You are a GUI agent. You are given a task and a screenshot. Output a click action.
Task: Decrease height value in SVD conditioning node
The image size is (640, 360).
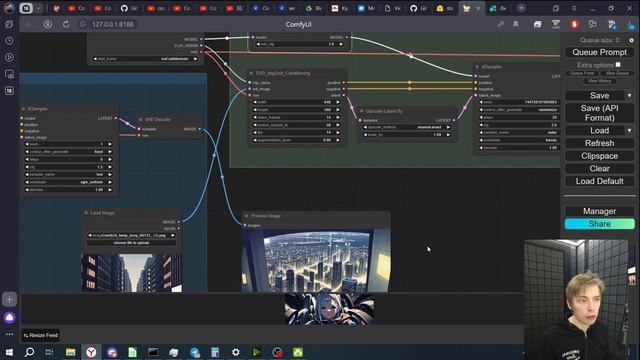coord(255,110)
